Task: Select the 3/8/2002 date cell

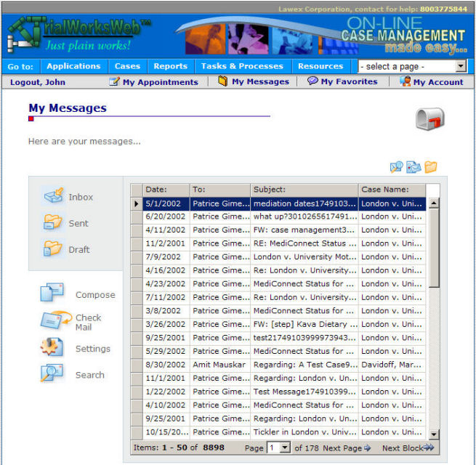Action: [166, 311]
